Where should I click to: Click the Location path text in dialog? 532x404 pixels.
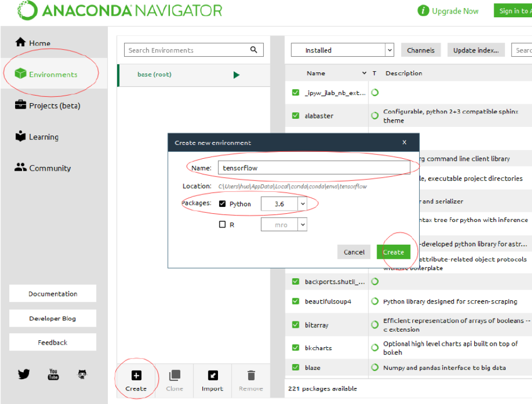(292, 186)
